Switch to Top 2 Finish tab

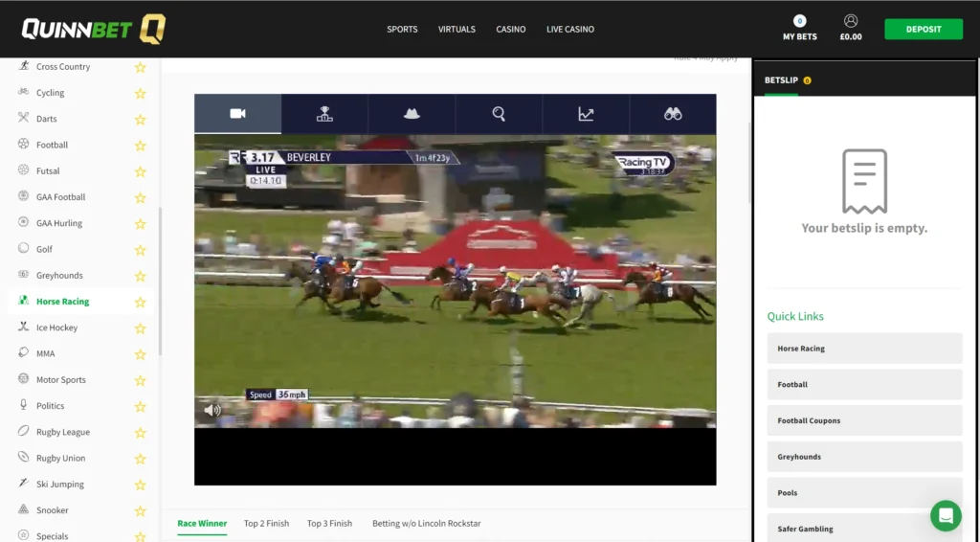coord(266,523)
